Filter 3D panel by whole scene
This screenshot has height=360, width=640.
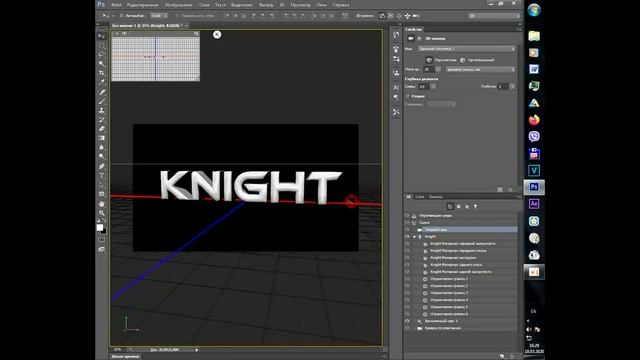pyautogui.click(x=450, y=207)
